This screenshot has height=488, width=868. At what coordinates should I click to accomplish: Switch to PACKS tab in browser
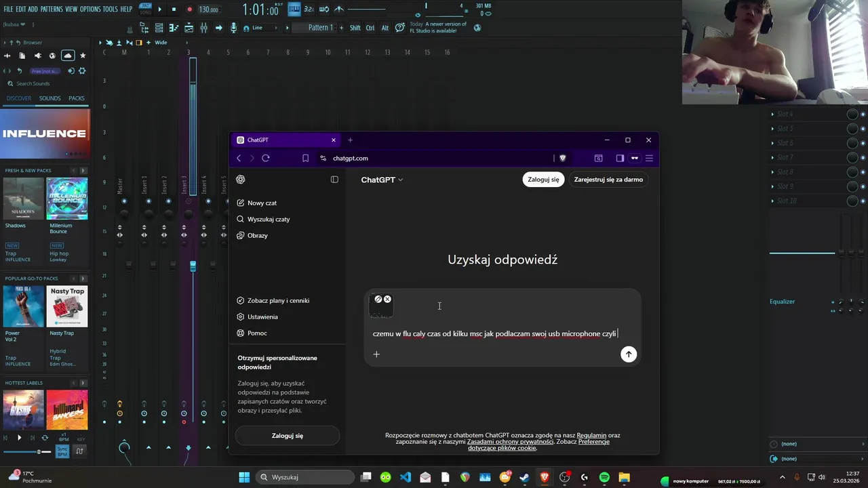tap(77, 98)
